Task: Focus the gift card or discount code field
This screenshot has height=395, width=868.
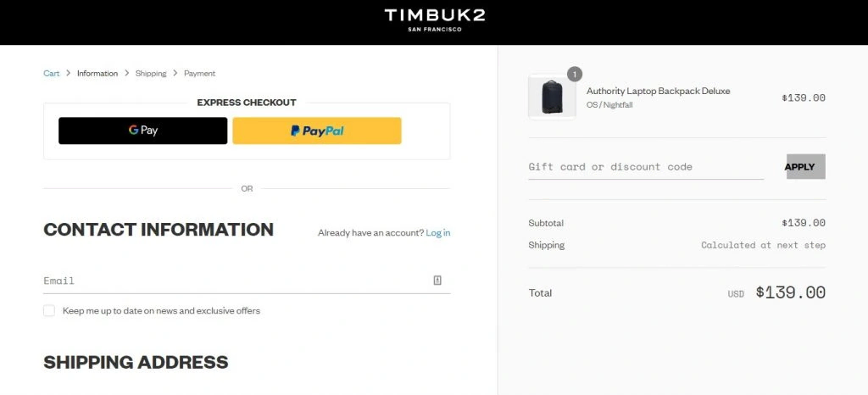Action: tap(646, 167)
